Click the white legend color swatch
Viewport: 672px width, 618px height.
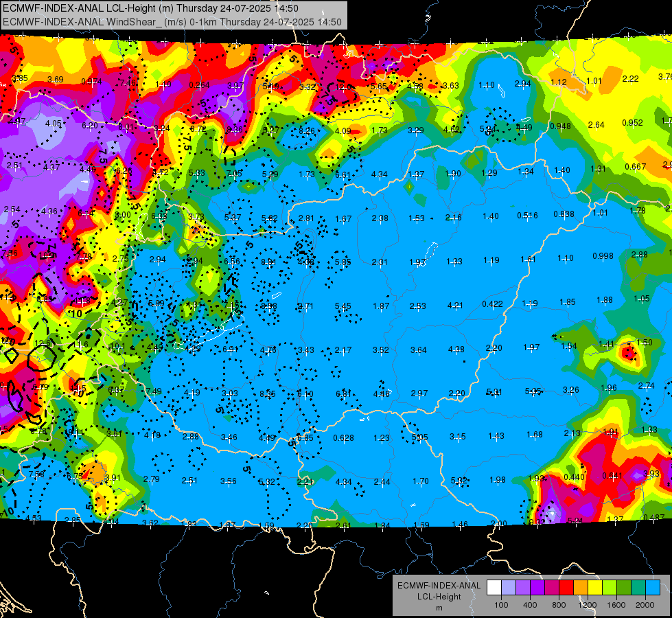coord(494,588)
